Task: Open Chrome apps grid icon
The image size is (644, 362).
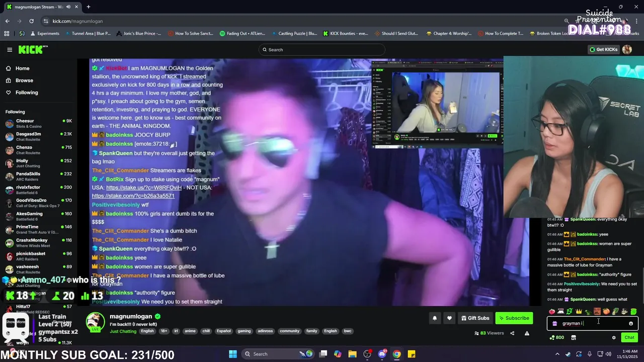Action: point(7,34)
